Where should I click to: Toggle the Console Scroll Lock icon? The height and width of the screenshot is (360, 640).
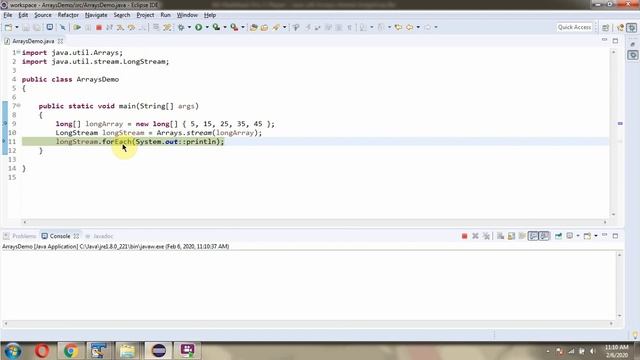click(x=511, y=236)
